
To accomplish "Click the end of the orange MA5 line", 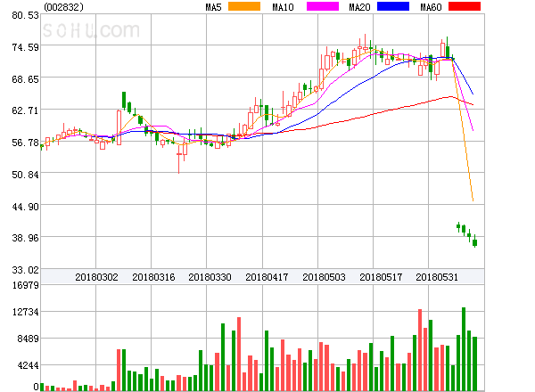I will point(473,200).
